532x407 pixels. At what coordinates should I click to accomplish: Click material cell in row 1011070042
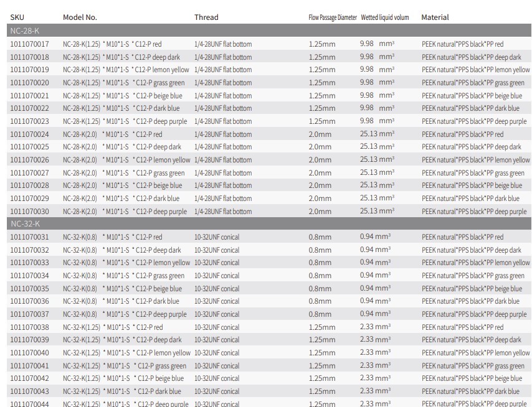coord(472,378)
